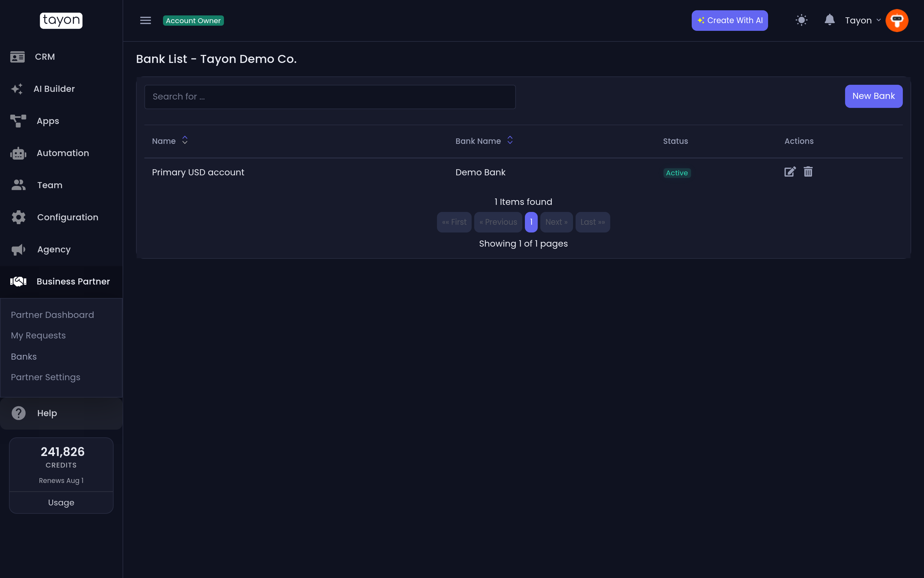The height and width of the screenshot is (578, 924).
Task: Select page 1 in pagination
Action: pyautogui.click(x=531, y=222)
